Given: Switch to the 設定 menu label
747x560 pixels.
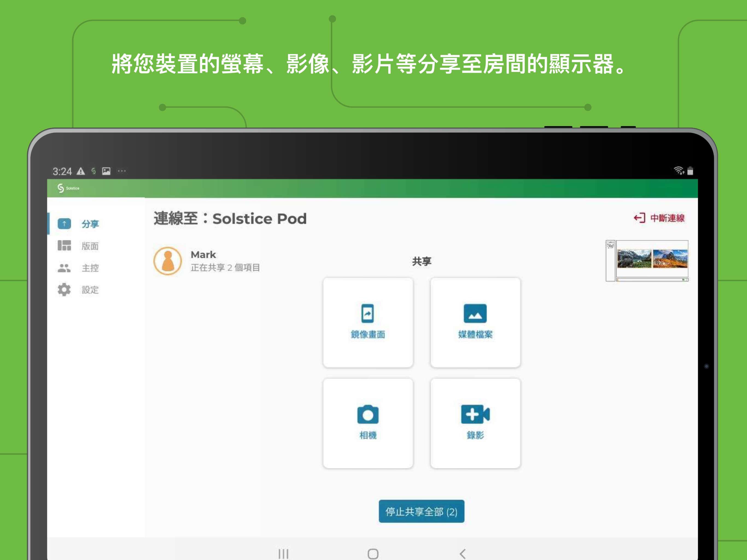Looking at the screenshot, I should tap(90, 290).
